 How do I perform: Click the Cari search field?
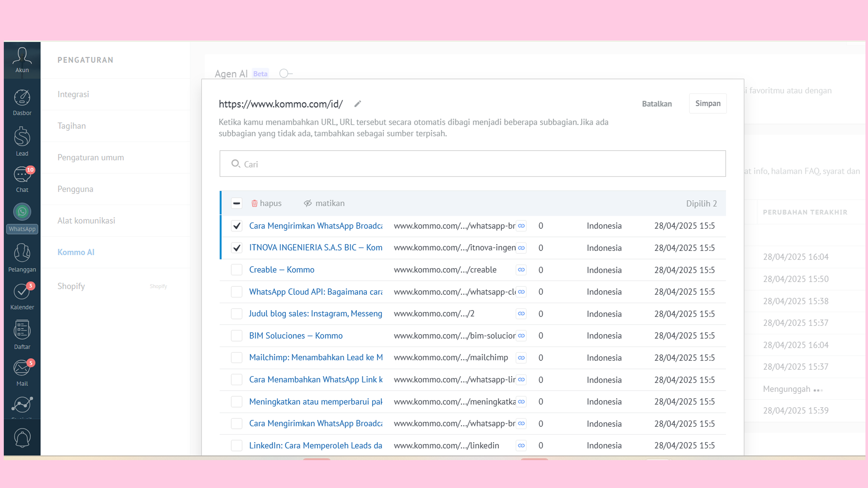pos(472,164)
